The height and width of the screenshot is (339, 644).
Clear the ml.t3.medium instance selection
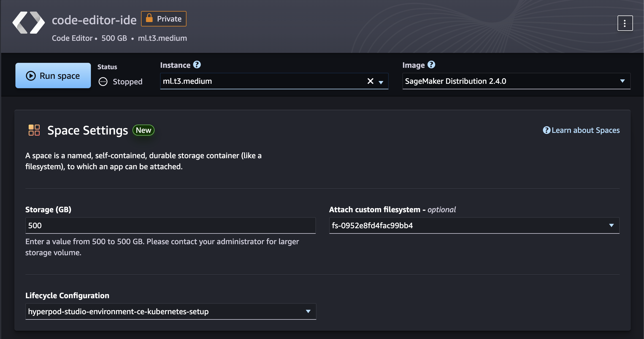[370, 81]
